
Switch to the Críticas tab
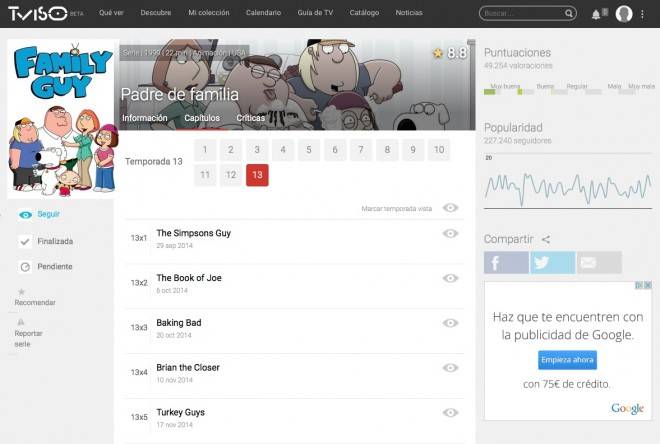click(250, 118)
